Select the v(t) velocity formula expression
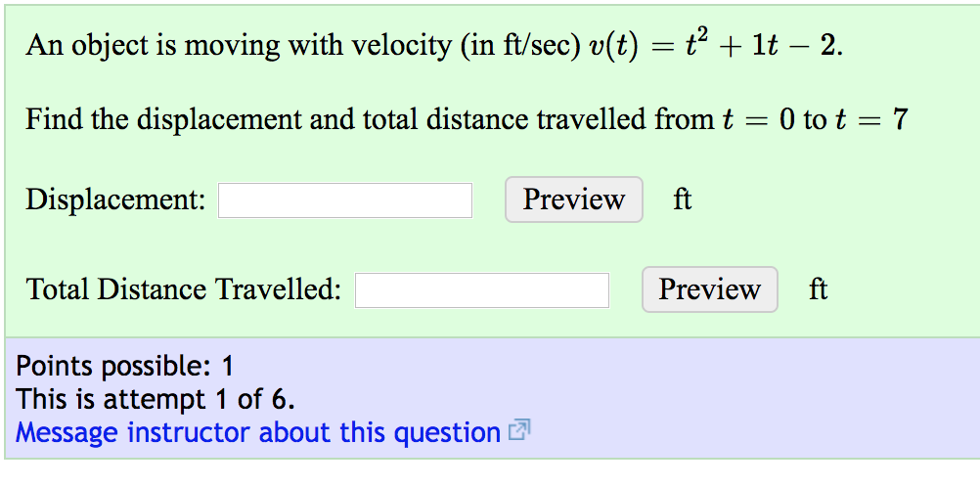 click(715, 46)
